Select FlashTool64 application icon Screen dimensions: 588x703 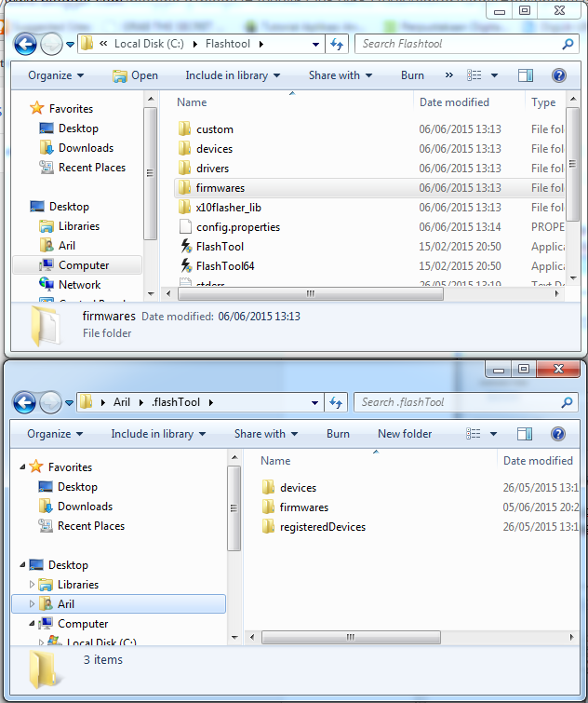pos(186,266)
